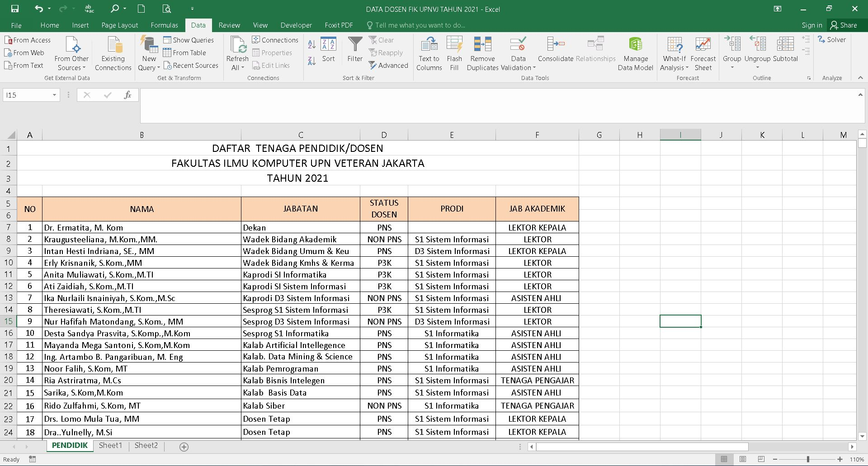
Task: Expand the Ungroup dropdown arrow
Action: point(758,68)
